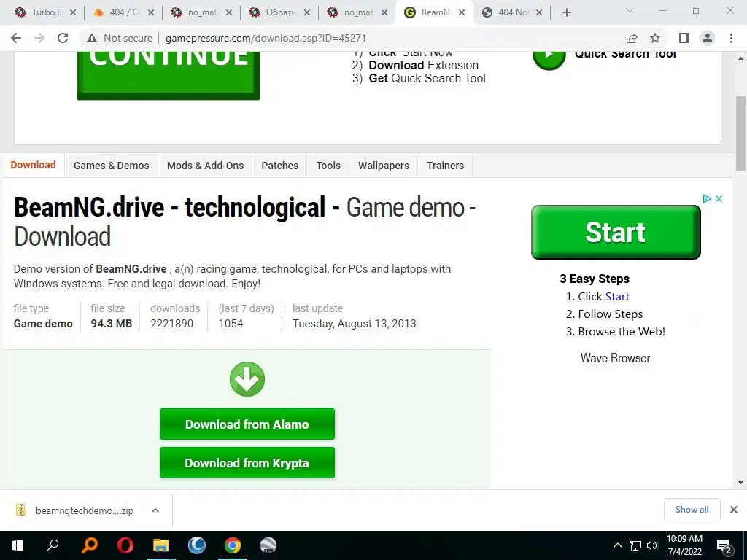Screen dimensions: 747x560
Task: Click Show all downloads
Action: tap(692, 510)
